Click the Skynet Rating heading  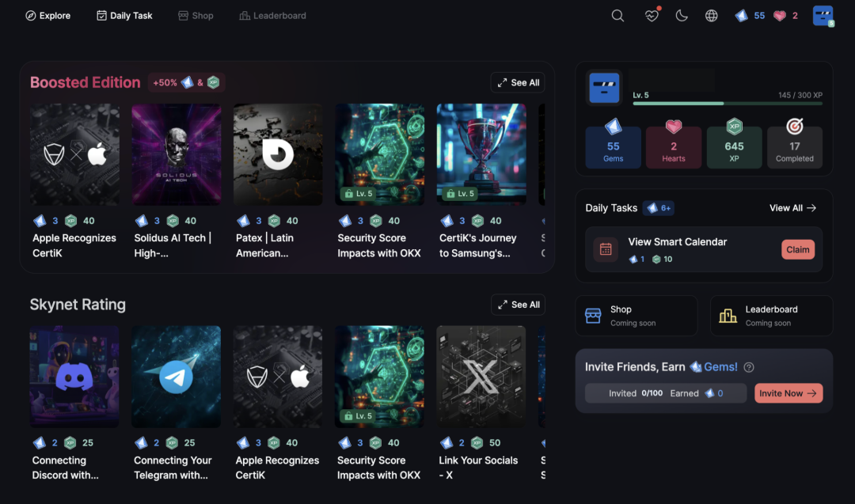(78, 305)
